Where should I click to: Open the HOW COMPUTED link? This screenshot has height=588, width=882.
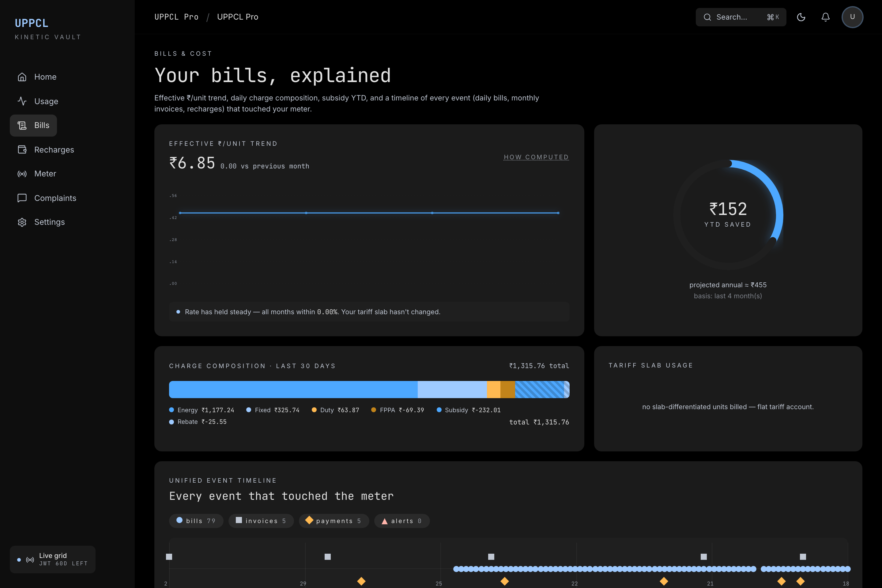tap(536, 157)
